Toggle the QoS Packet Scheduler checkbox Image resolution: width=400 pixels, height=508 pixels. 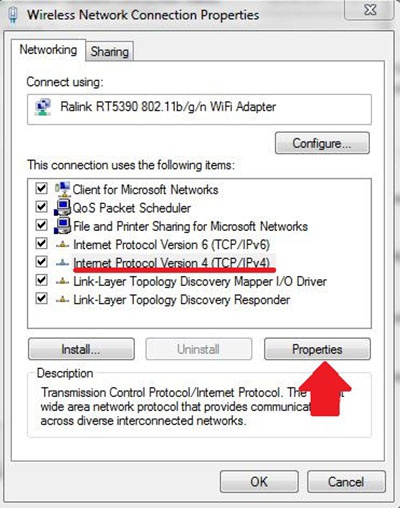pyautogui.click(x=41, y=207)
